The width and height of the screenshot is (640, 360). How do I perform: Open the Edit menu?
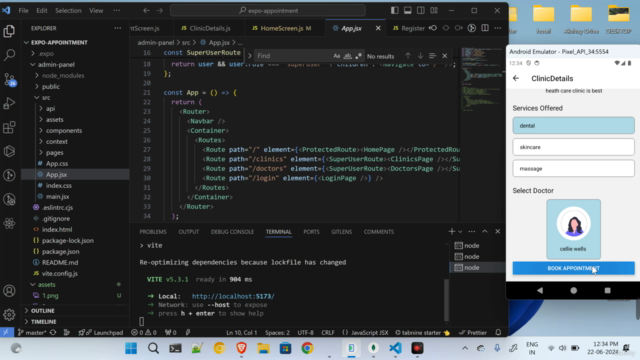[42, 11]
